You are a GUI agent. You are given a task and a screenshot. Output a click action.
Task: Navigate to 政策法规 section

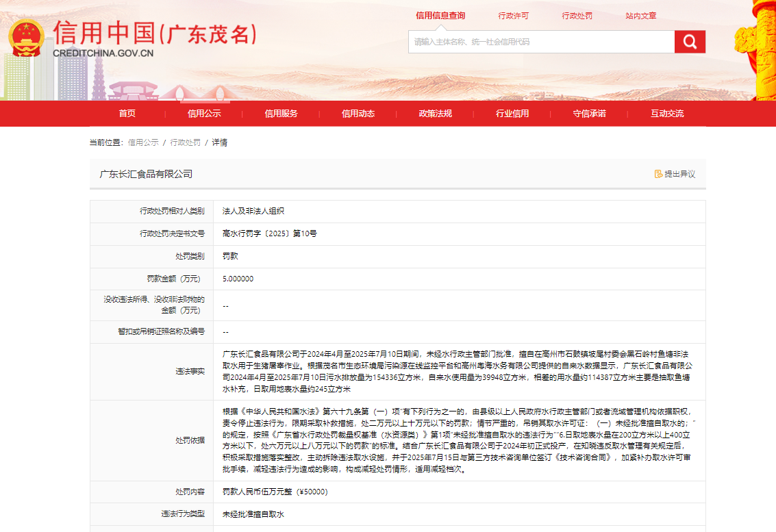[436, 114]
